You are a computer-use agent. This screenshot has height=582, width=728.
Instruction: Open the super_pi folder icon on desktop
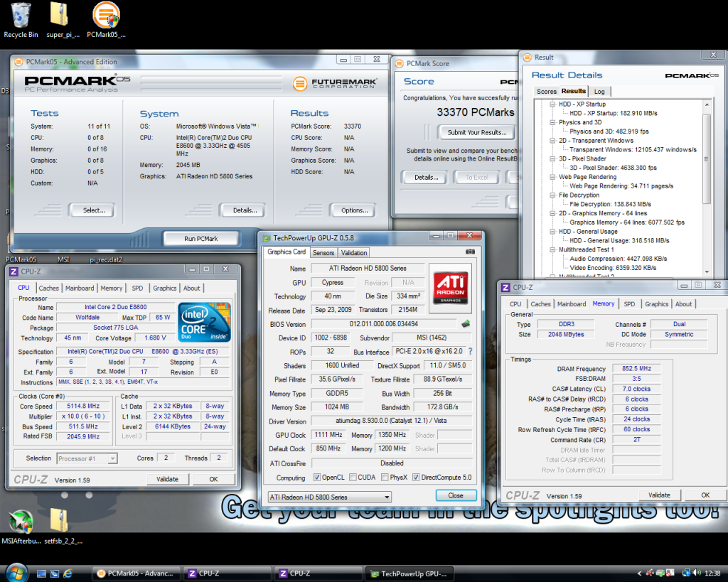coord(63,20)
